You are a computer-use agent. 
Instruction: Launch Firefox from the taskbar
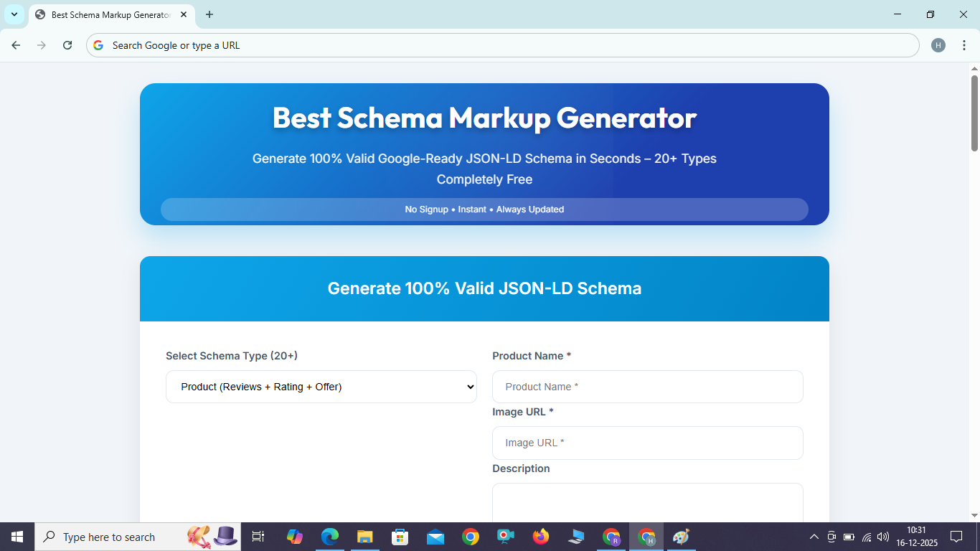(540, 537)
